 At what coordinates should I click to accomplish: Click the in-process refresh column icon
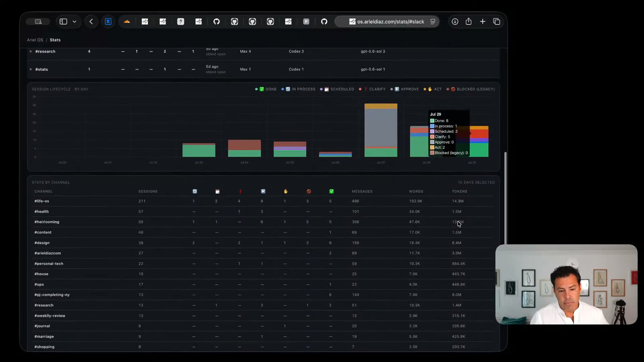click(x=195, y=191)
